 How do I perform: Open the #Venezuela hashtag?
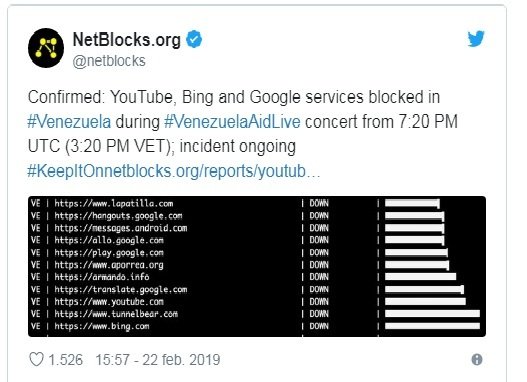point(69,122)
